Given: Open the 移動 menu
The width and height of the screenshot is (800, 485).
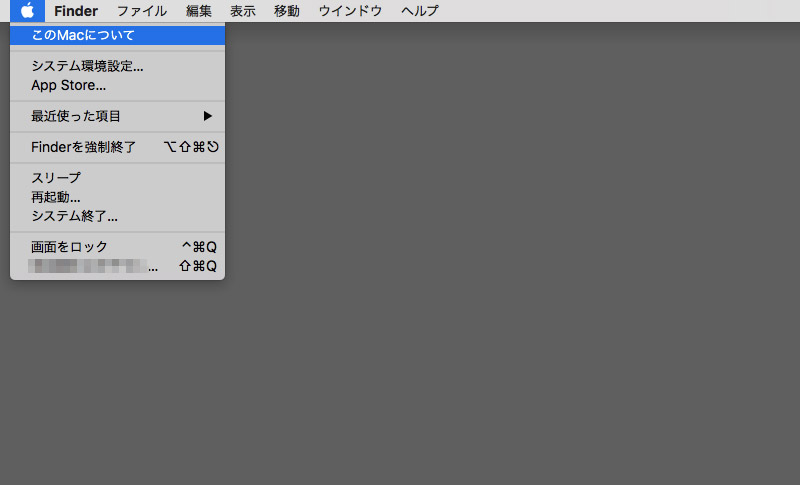Looking at the screenshot, I should point(287,11).
